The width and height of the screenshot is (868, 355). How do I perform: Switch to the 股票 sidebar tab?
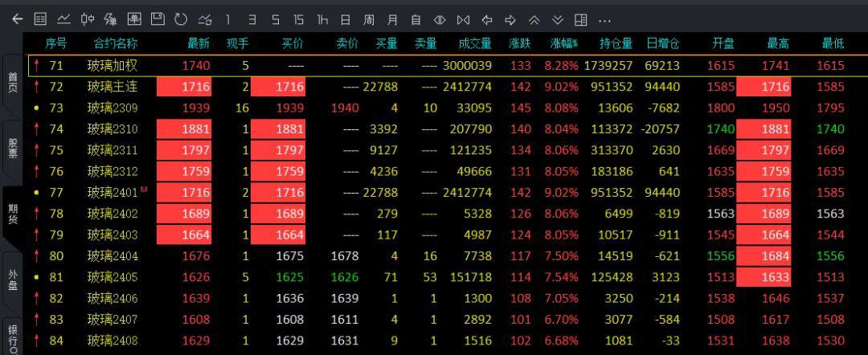(12, 149)
